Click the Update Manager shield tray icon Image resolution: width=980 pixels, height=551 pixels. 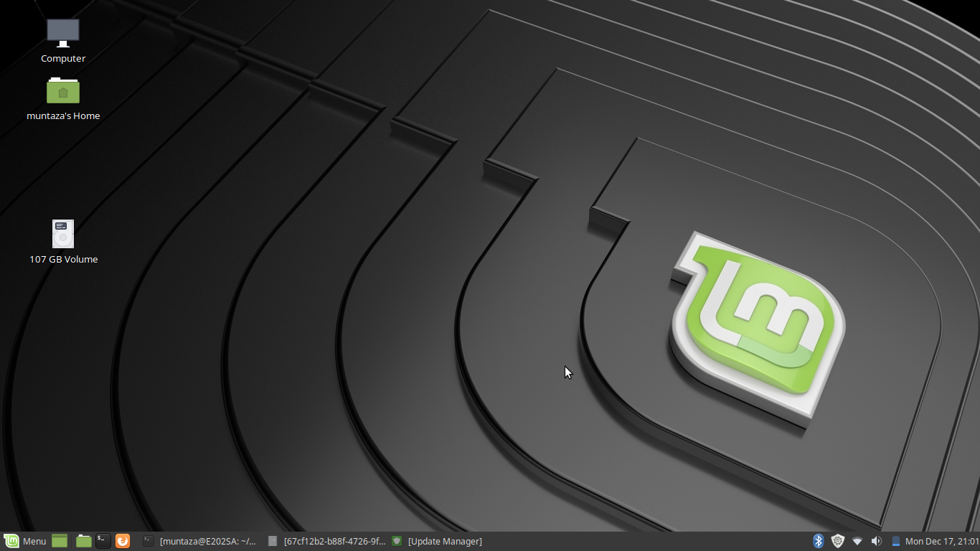pos(837,541)
